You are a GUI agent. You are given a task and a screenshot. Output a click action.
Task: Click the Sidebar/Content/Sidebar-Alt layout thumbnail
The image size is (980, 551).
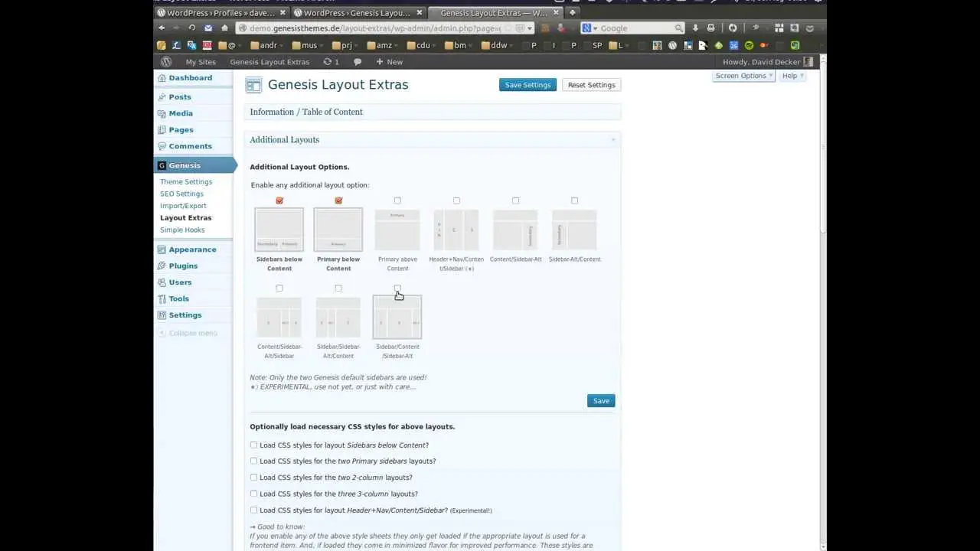(397, 317)
